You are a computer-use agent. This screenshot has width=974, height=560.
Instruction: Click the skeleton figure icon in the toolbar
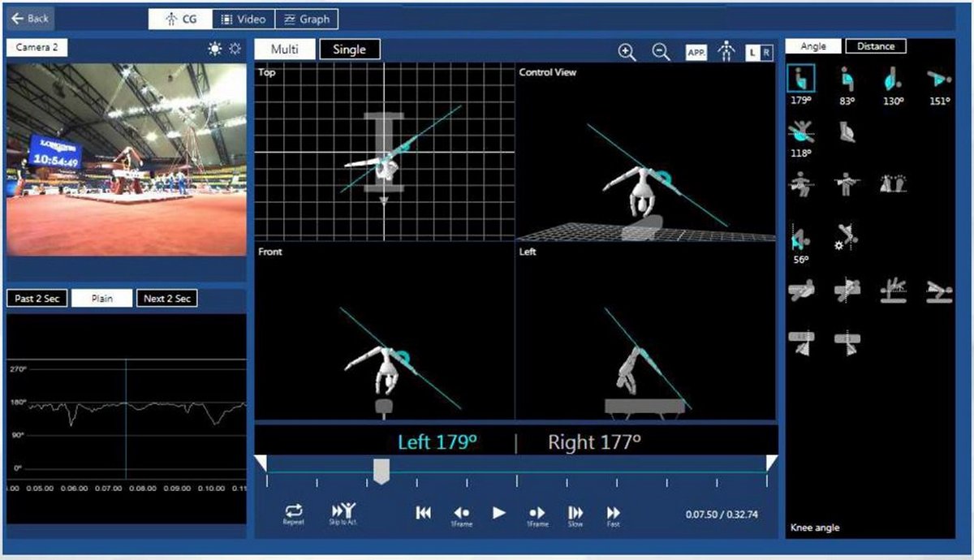[x=727, y=50]
